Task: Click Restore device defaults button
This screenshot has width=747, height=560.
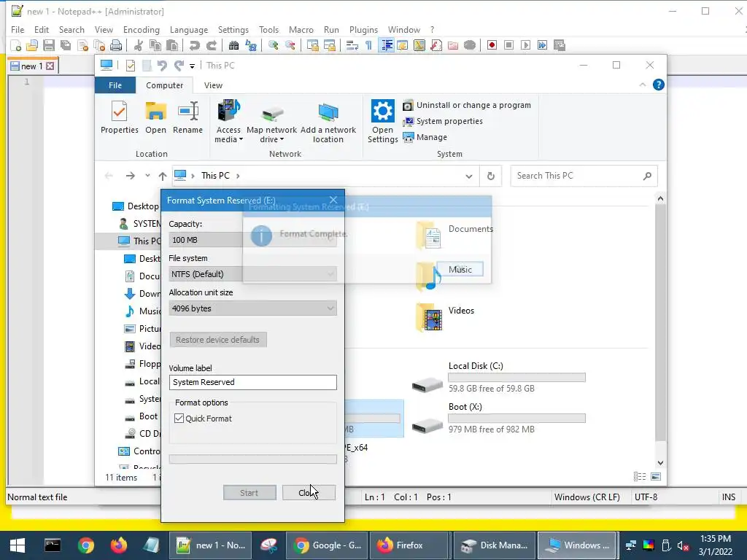Action: (x=218, y=340)
